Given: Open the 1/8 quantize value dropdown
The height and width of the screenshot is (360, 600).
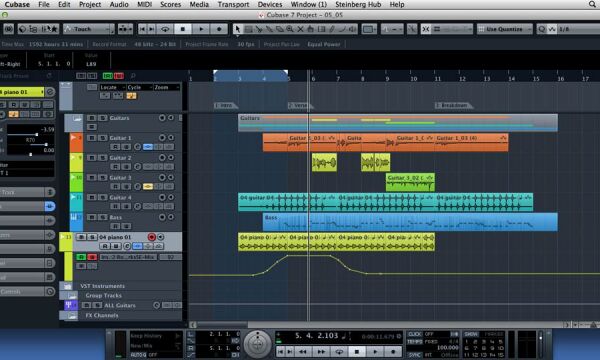Looking at the screenshot, I should (x=578, y=29).
